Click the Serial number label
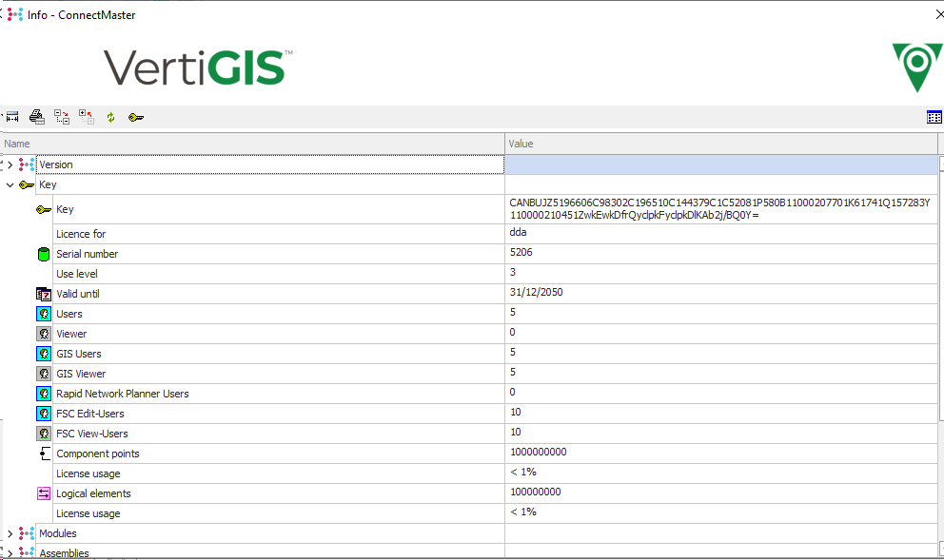The height and width of the screenshot is (560, 944). pos(88,254)
